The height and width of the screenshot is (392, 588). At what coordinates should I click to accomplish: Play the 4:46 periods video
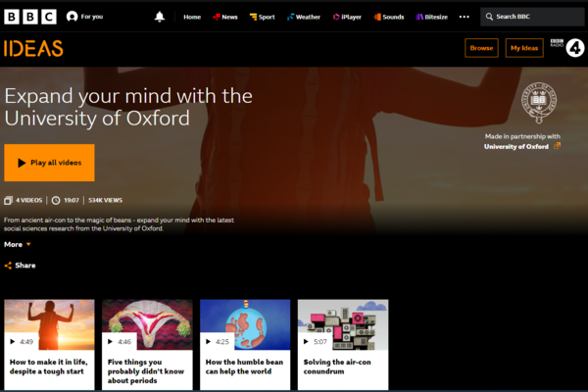(x=120, y=342)
